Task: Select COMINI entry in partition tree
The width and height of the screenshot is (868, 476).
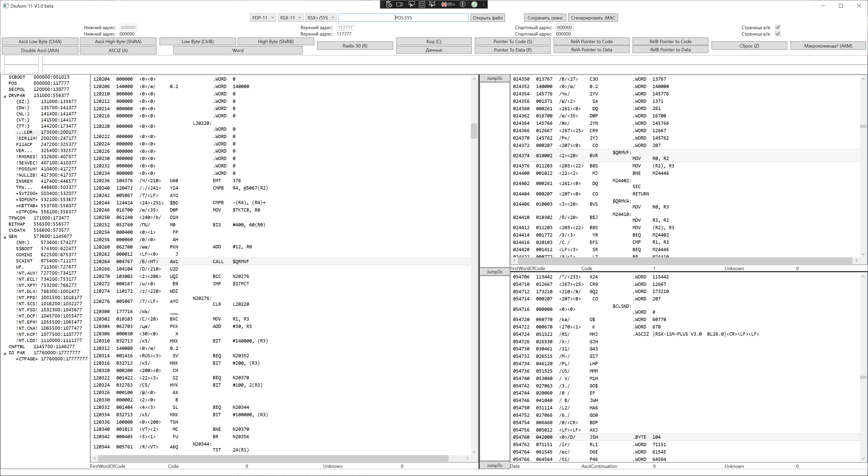Action: (x=24, y=255)
